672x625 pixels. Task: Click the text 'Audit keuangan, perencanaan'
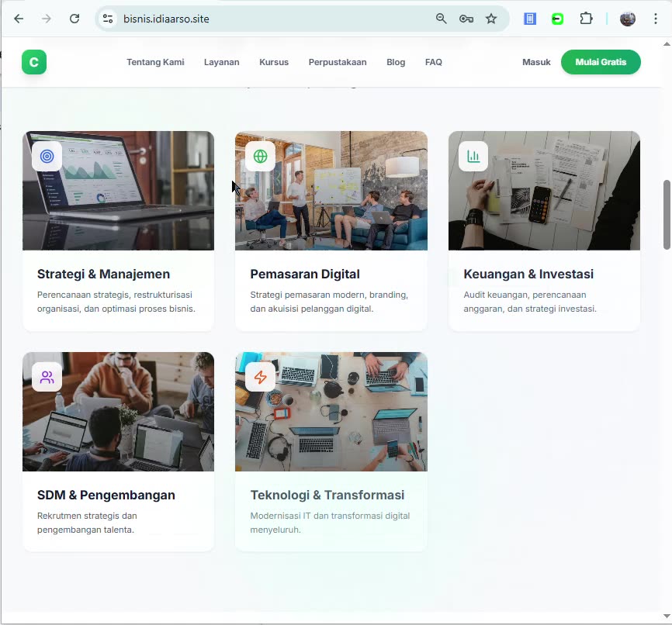525,295
